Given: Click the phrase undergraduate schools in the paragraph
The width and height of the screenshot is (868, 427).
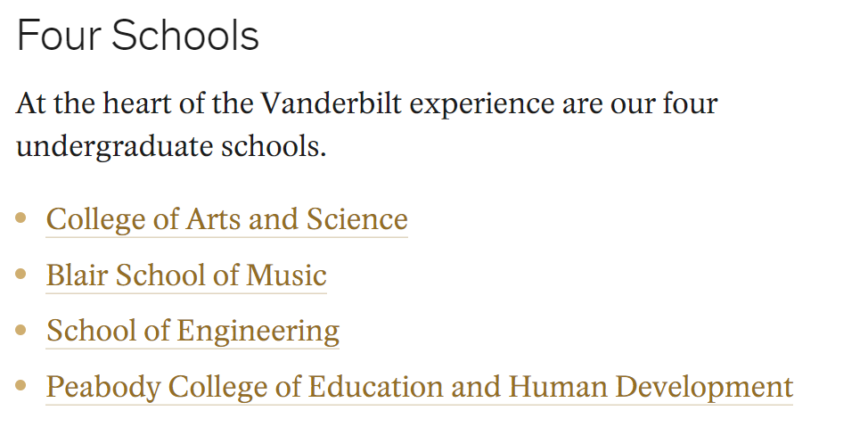Looking at the screenshot, I should click(171, 147).
